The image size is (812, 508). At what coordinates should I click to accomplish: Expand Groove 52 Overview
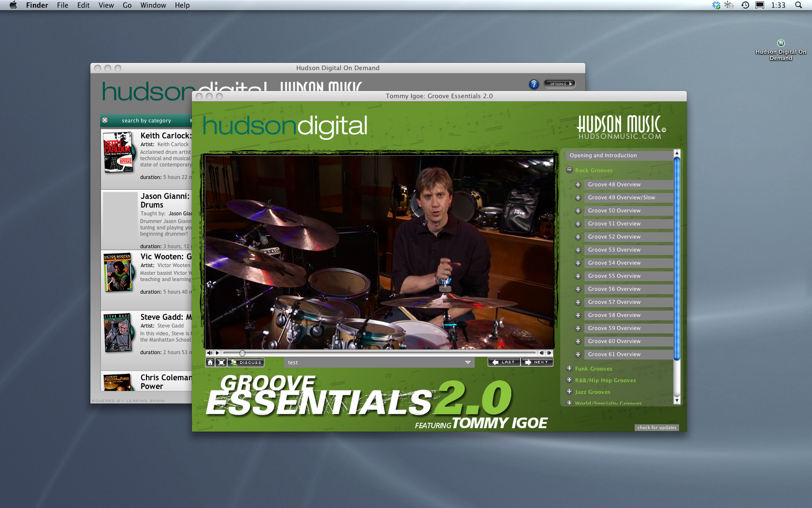[578, 237]
